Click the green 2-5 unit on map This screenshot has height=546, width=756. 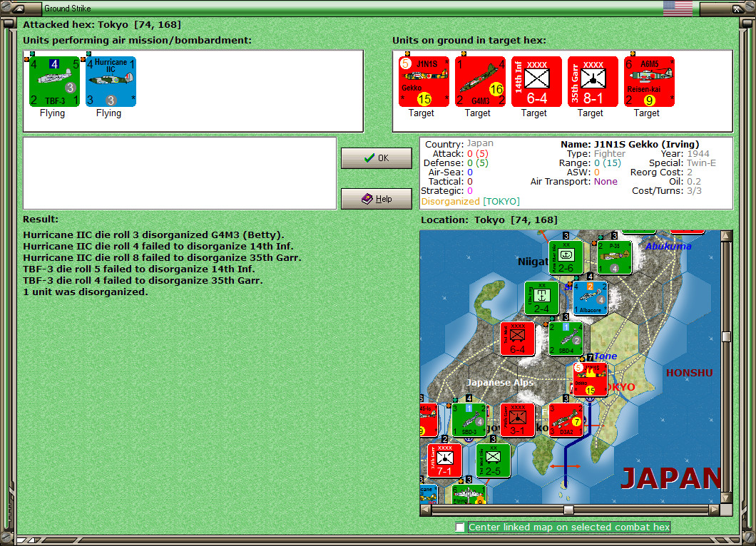click(x=494, y=460)
